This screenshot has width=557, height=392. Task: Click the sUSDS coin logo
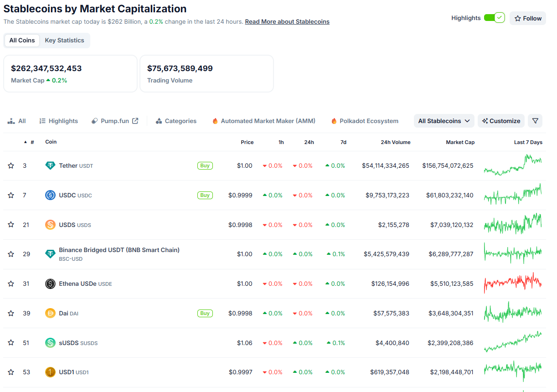point(50,343)
